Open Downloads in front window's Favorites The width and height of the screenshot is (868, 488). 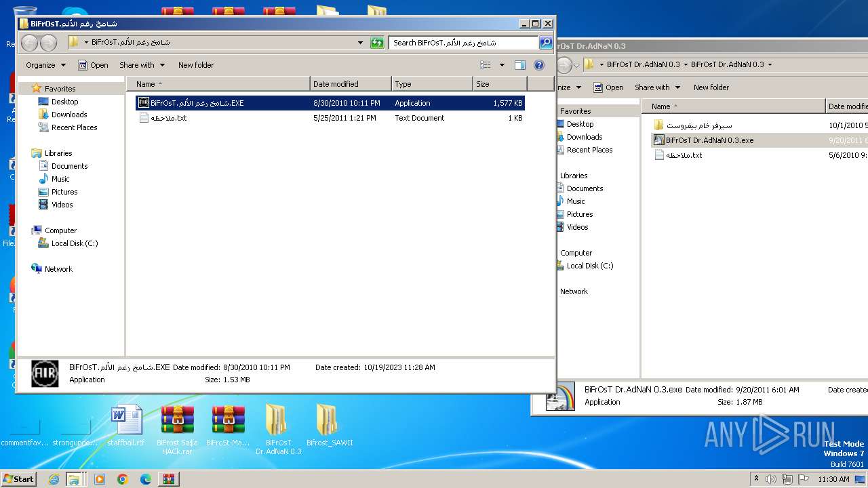click(x=69, y=115)
